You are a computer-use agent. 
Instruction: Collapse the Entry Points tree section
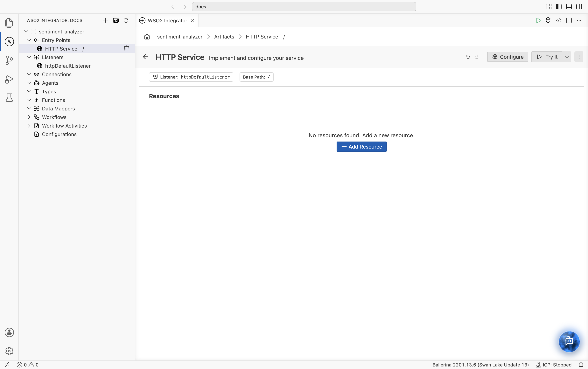[29, 40]
